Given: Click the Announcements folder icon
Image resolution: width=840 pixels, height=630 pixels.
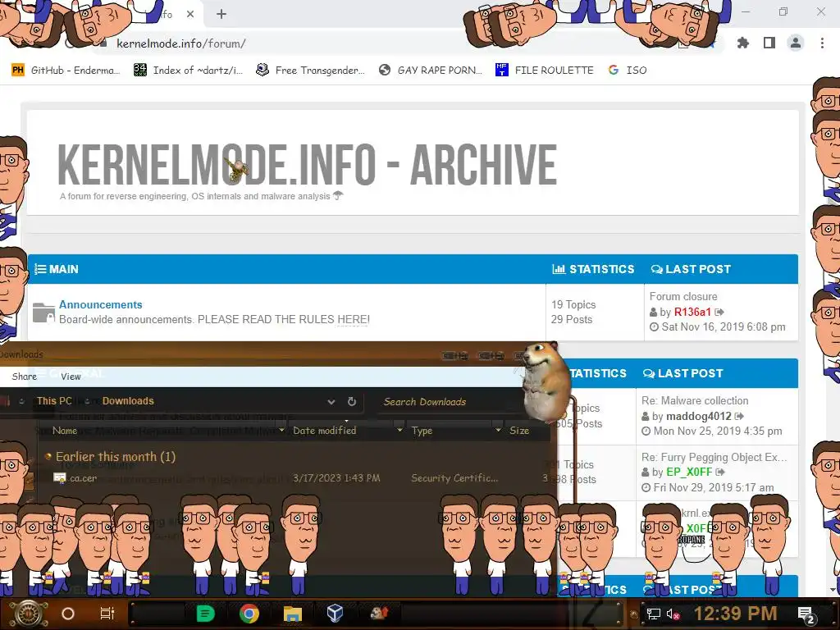Looking at the screenshot, I should click(x=43, y=313).
